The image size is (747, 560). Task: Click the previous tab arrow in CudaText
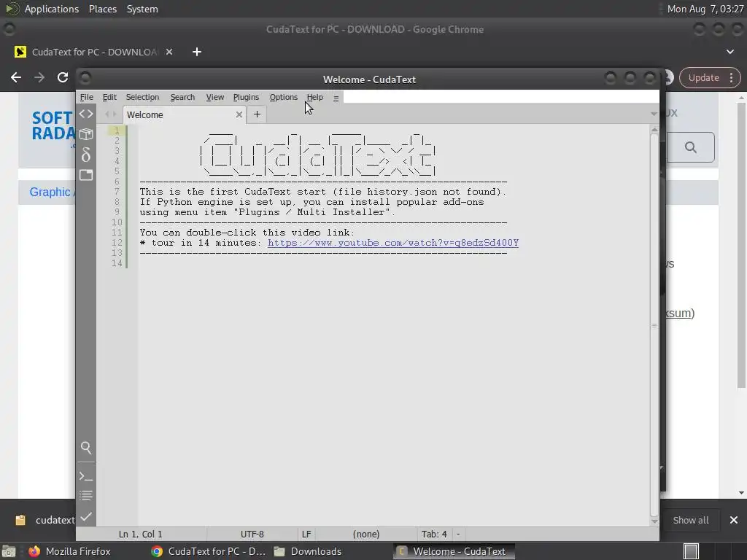(107, 114)
